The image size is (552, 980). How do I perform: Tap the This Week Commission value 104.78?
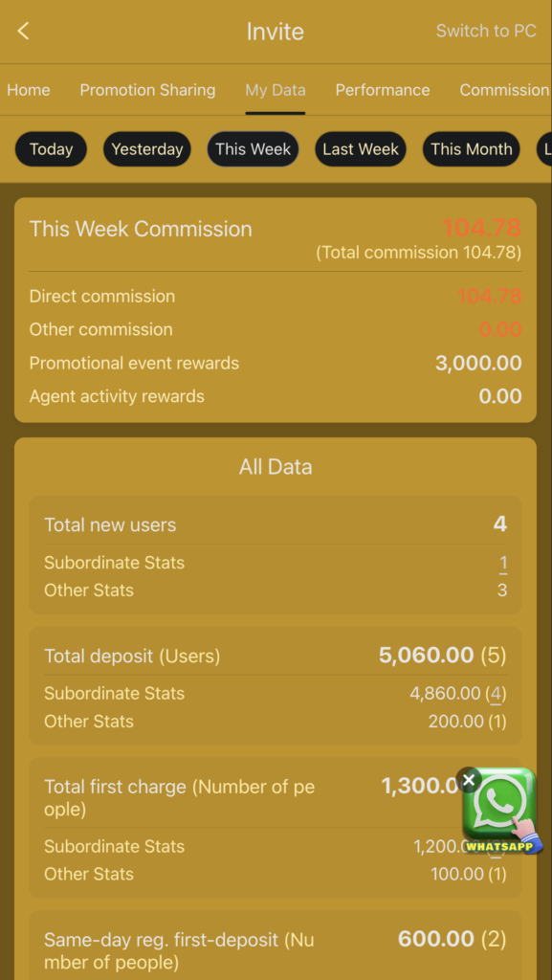[481, 228]
